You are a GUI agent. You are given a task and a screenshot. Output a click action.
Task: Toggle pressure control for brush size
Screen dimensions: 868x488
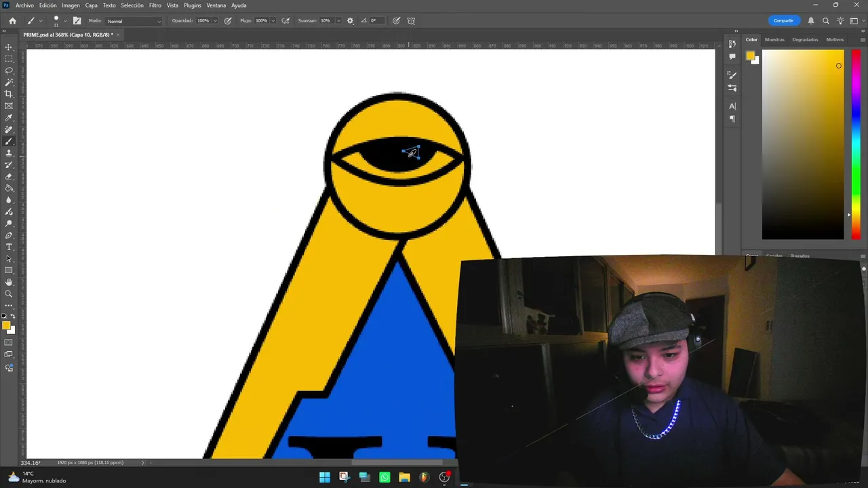point(396,21)
